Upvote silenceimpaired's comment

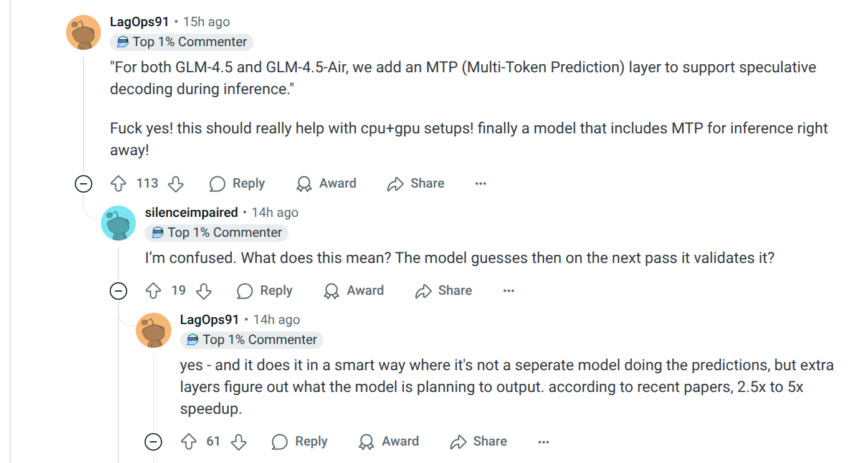[153, 291]
